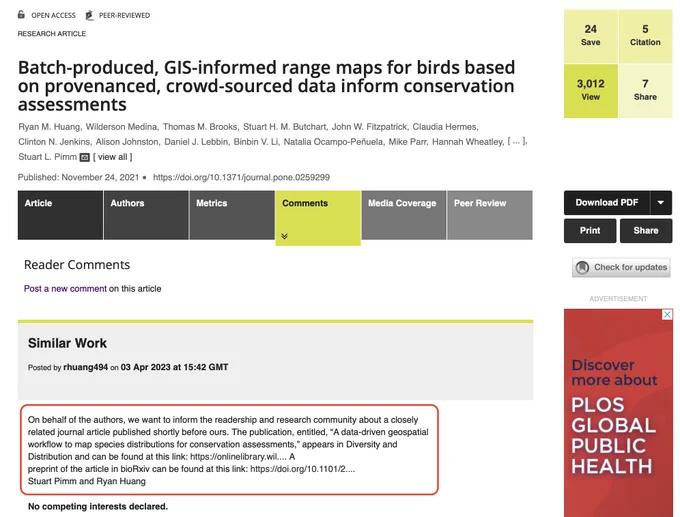Click the Print button
Screen dimensions: 680x517
point(590,231)
